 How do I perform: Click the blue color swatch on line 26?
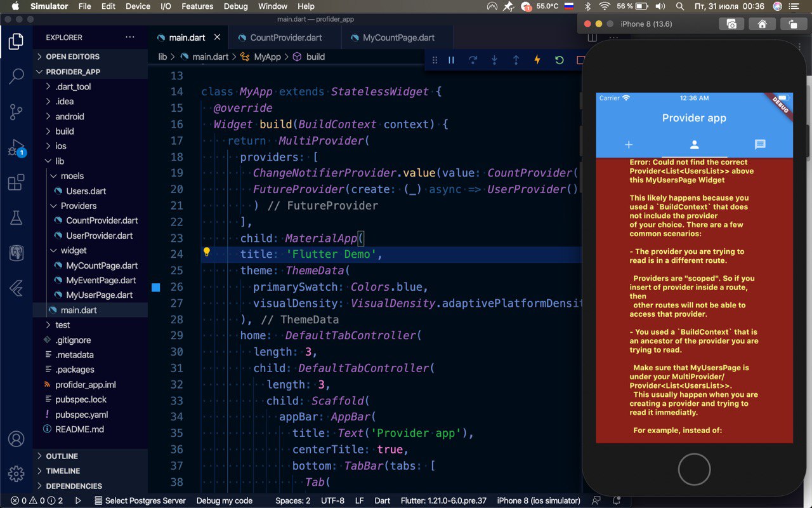click(x=156, y=287)
